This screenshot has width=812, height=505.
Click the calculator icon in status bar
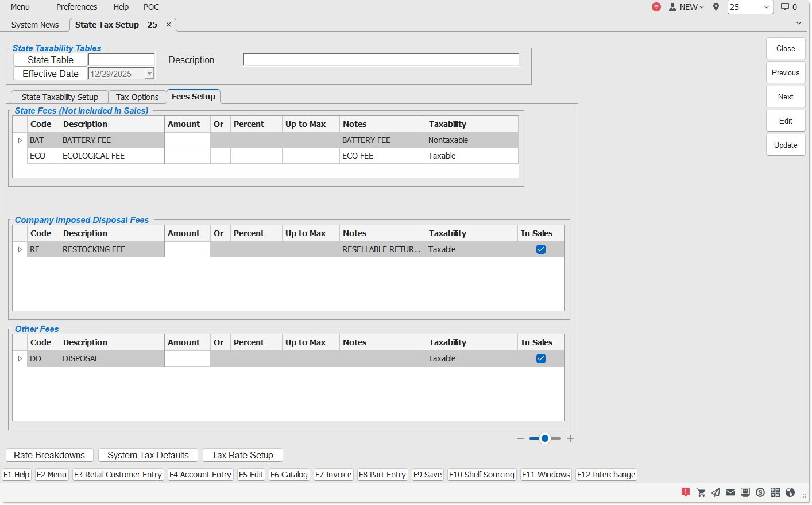coord(775,492)
